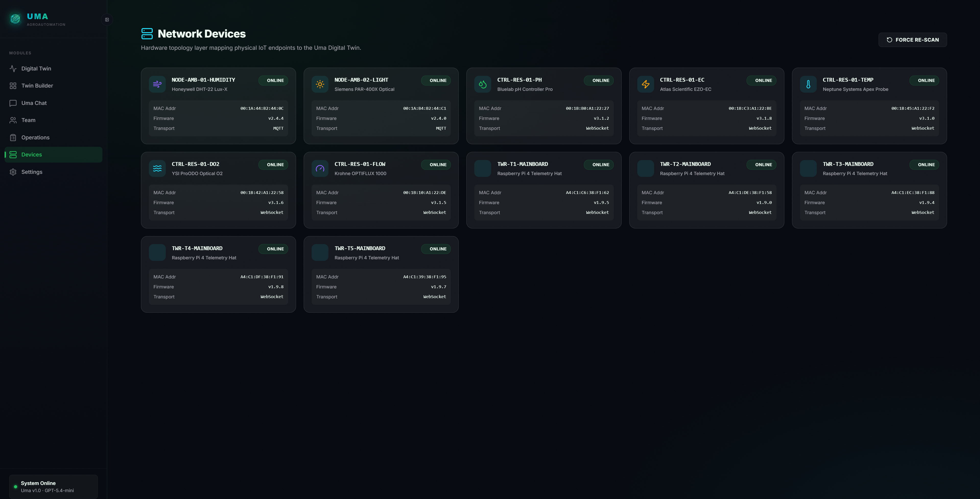This screenshot has width=980, height=499.
Task: Click the ONLINE badge on CTRL-RES-01-TEMP
Action: pos(924,81)
